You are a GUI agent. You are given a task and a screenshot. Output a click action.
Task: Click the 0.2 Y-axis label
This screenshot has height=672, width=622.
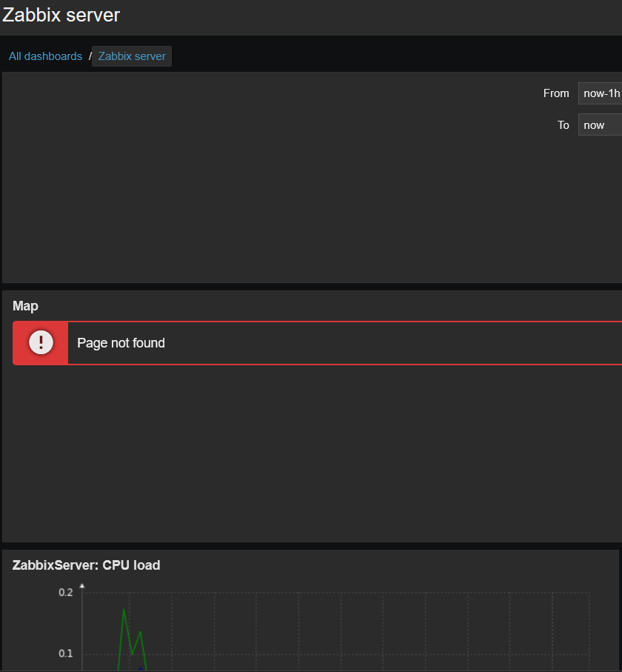[66, 592]
